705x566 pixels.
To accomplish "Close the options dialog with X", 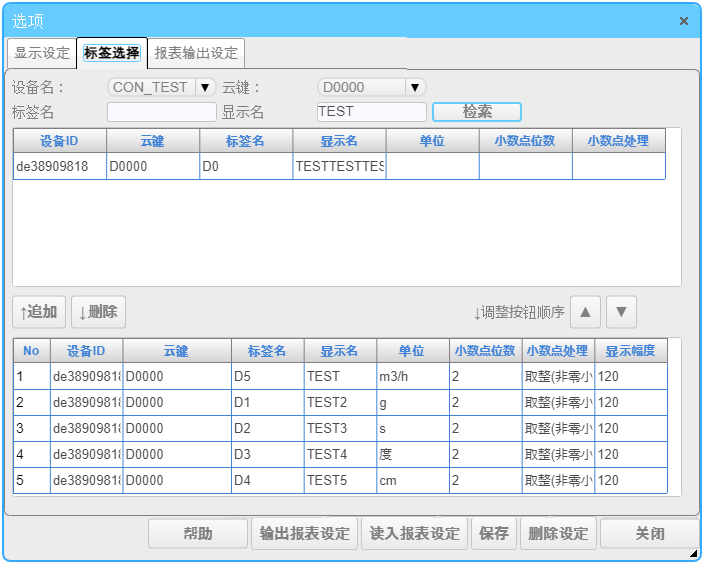I will (x=684, y=21).
